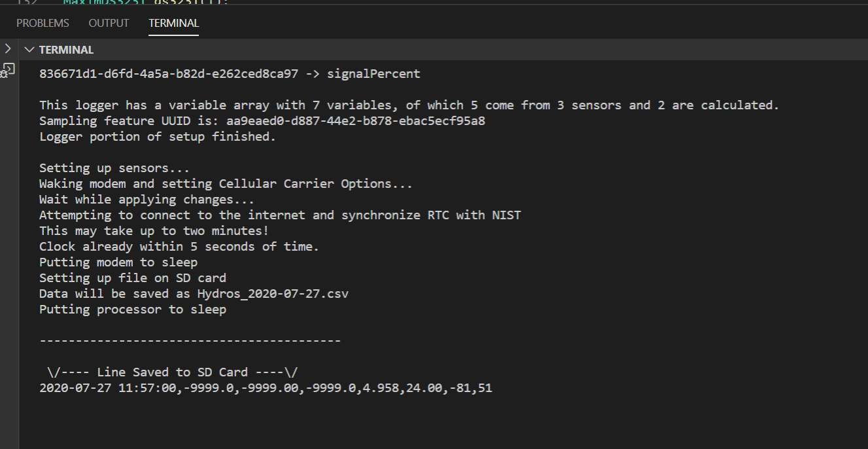Click the terminal task icon on left edge
The width and height of the screenshot is (868, 449).
(8, 69)
